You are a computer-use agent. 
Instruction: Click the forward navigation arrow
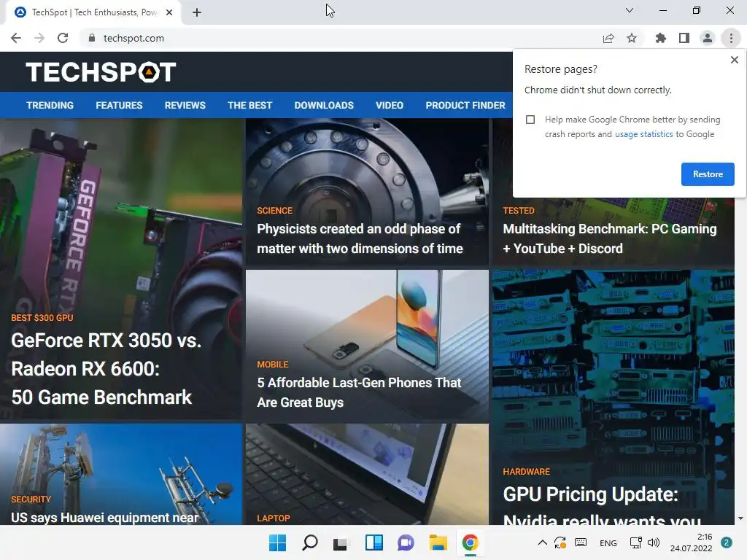tap(39, 38)
